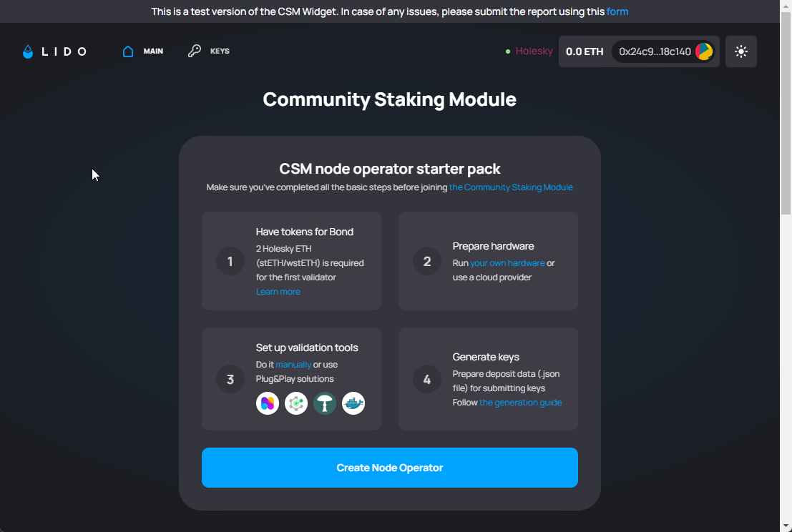Select the house icon next to MAIN
This screenshot has height=532, width=792.
(x=127, y=51)
